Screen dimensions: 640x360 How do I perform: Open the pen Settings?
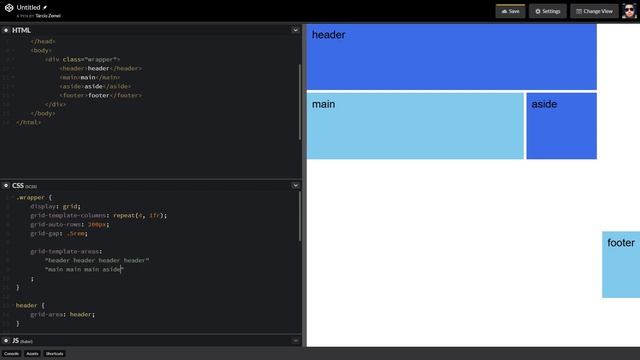point(547,11)
